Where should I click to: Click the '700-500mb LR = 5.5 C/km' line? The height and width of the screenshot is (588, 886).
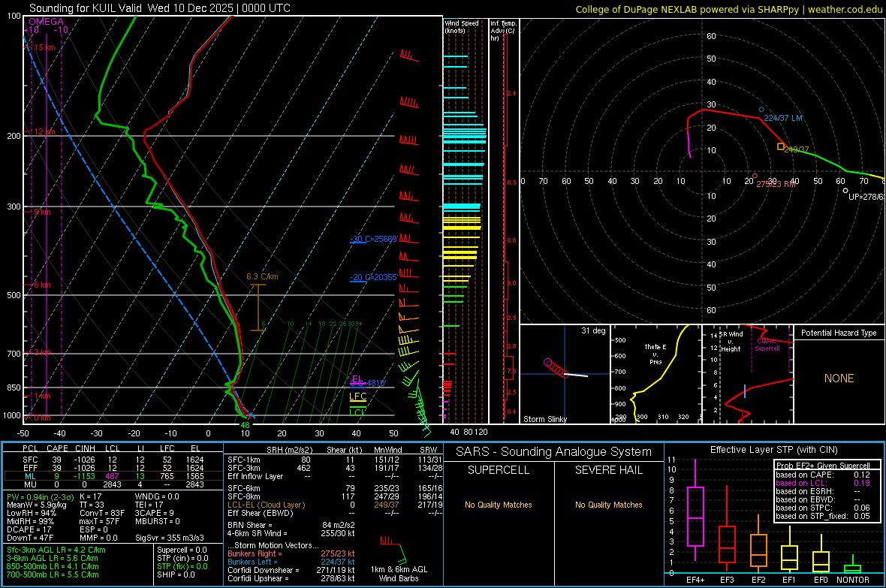53,574
